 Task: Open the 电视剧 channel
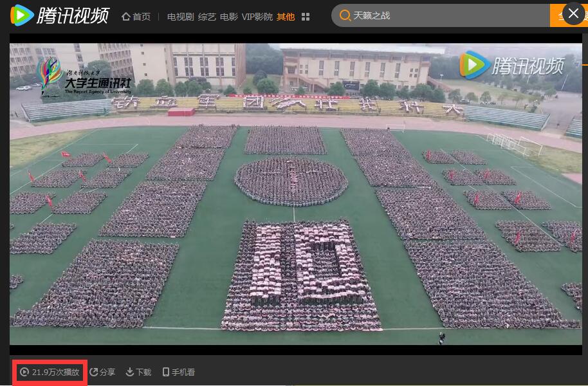pos(180,17)
